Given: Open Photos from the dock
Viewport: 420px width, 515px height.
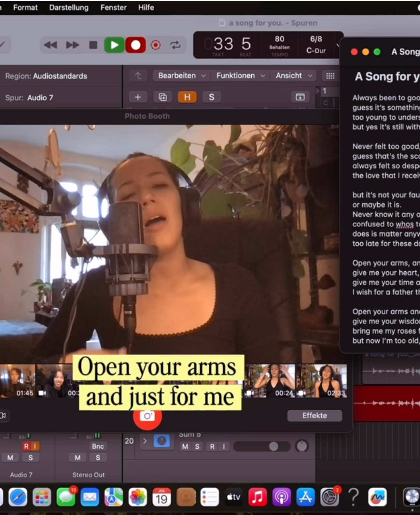Looking at the screenshot, I should (138, 497).
